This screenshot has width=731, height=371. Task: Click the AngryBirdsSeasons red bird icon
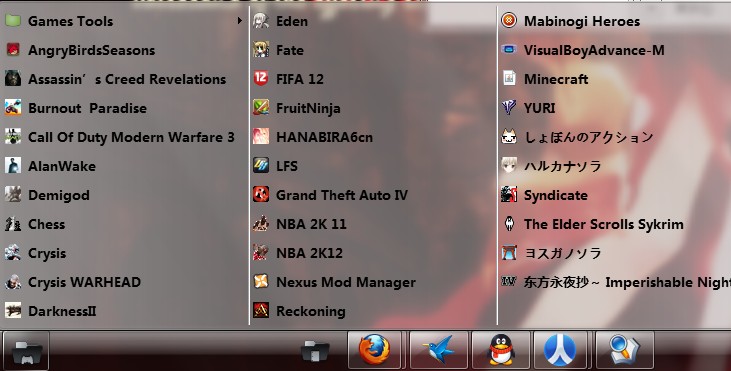(x=13, y=49)
